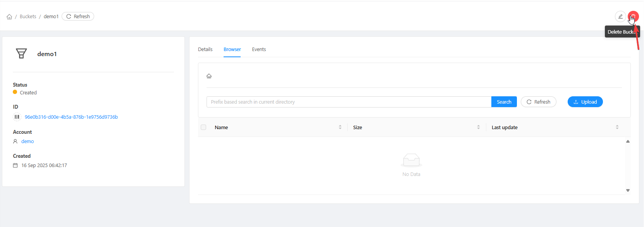The width and height of the screenshot is (644, 227).
Task: Open the demo account link
Action: tap(28, 142)
